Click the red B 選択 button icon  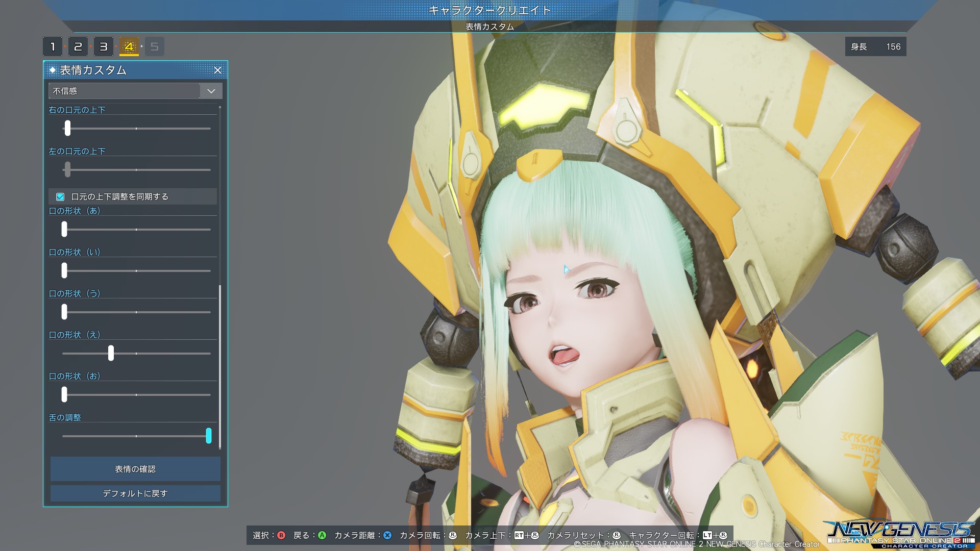click(x=281, y=535)
